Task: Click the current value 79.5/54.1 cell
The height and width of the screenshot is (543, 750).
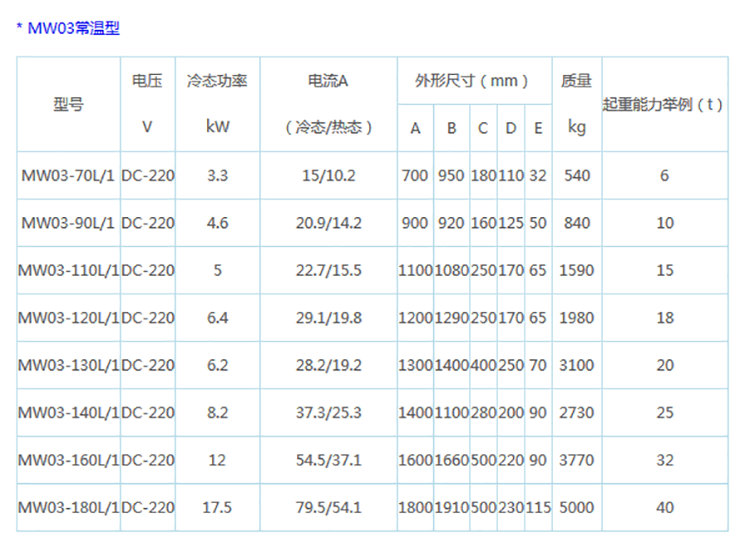Action: click(328, 507)
